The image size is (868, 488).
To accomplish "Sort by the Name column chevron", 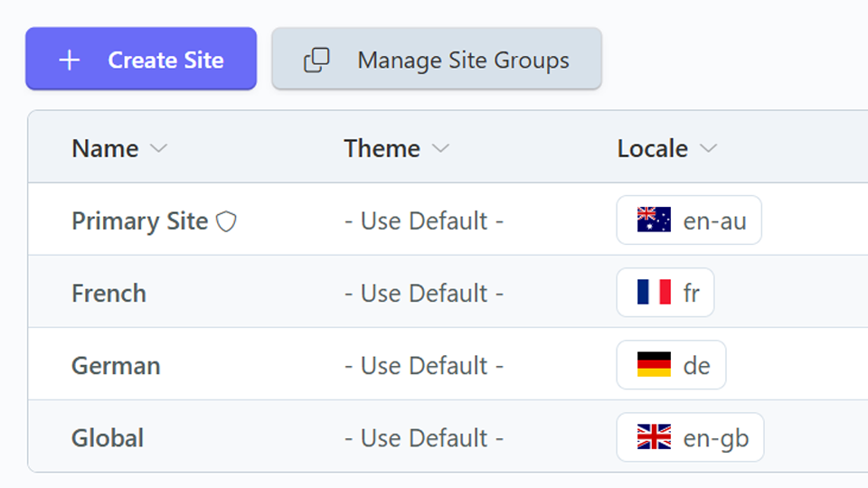I will coord(159,148).
